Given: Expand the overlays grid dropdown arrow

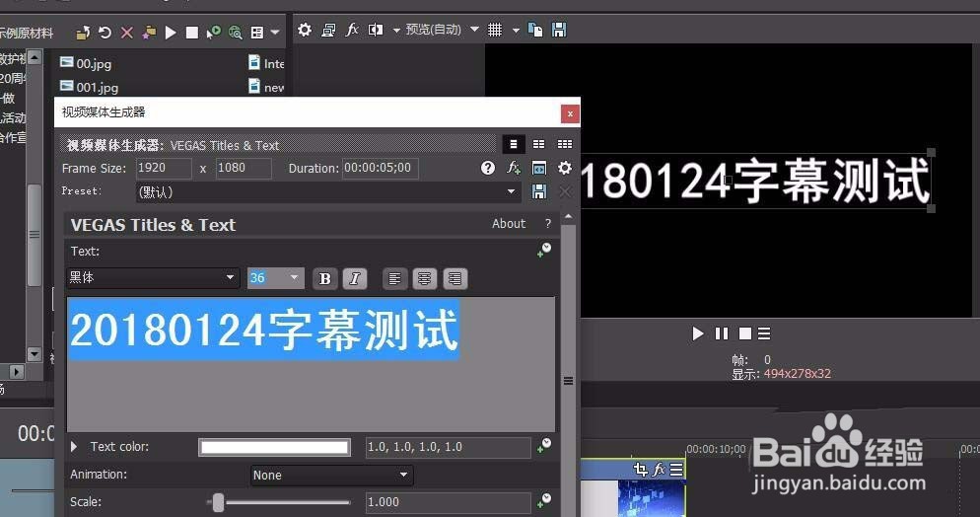Looking at the screenshot, I should (x=517, y=30).
